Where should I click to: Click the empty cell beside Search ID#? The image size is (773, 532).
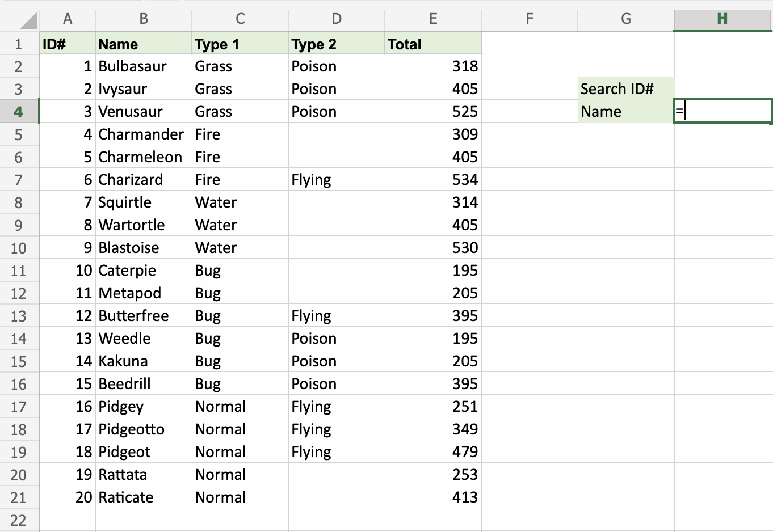[722, 89]
